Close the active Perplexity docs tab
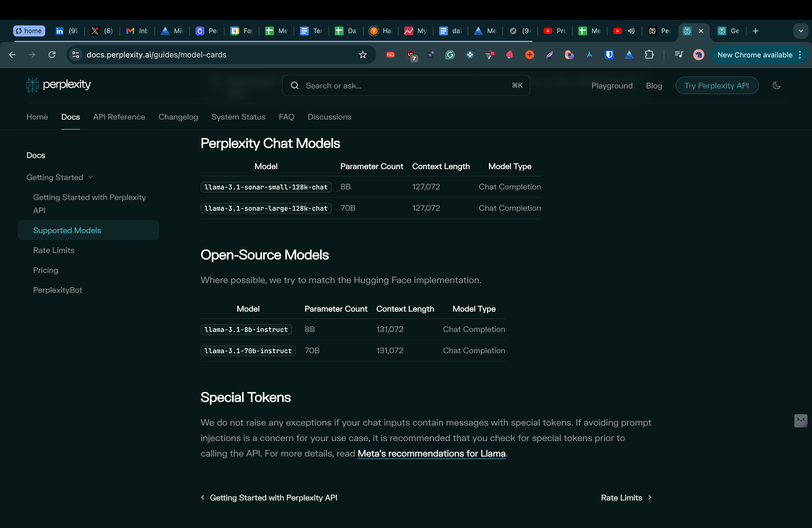Viewport: 812px width, 528px height. pyautogui.click(x=701, y=31)
